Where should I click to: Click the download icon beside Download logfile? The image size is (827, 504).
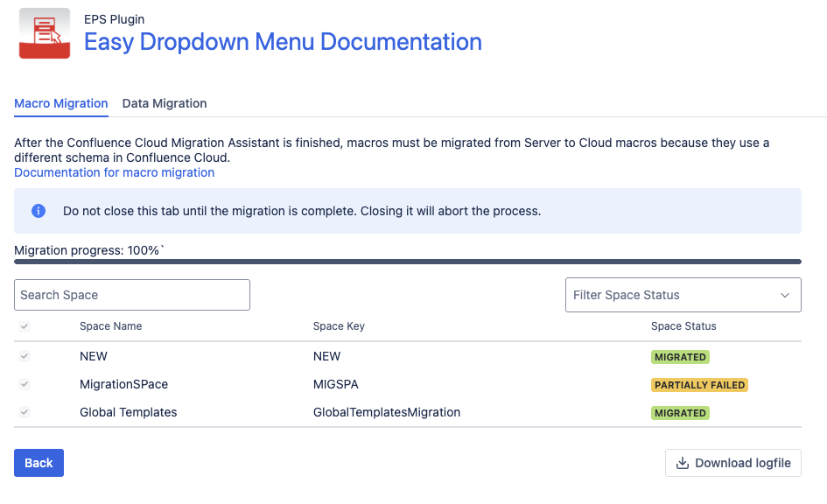[683, 463]
